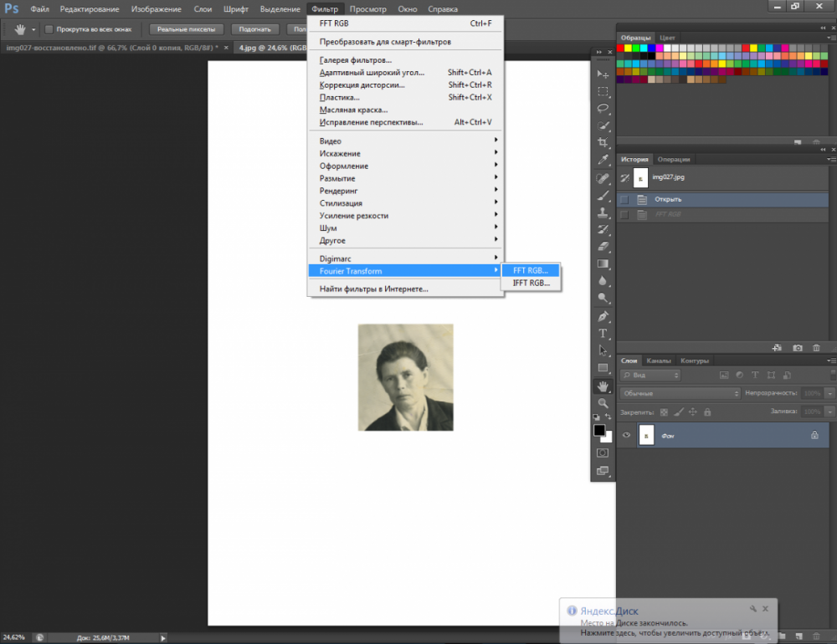Select the Crop tool in toolbar
This screenshot has height=644, width=837.
[x=603, y=143]
